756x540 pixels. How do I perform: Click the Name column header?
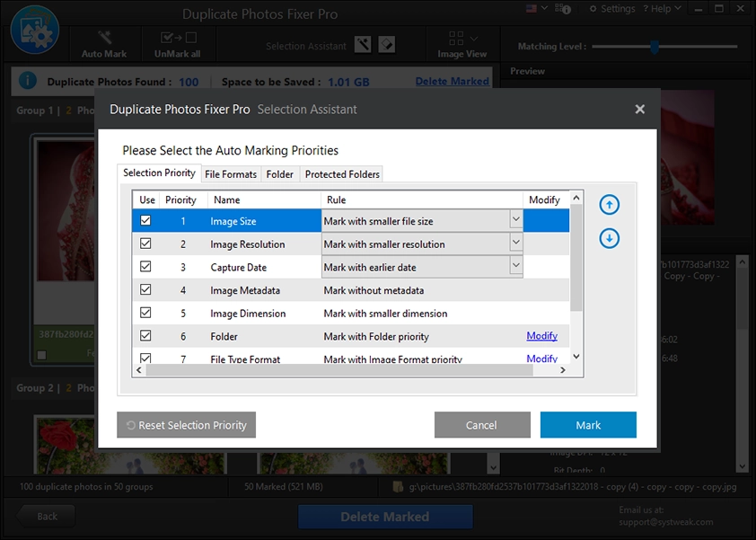coord(265,199)
